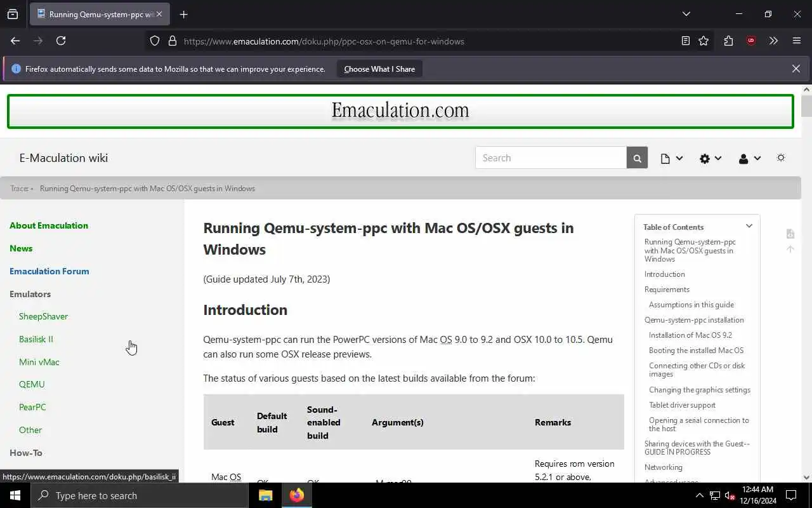The image size is (812, 508).
Task: Open uBlock Origin extension icon
Action: tap(751, 41)
